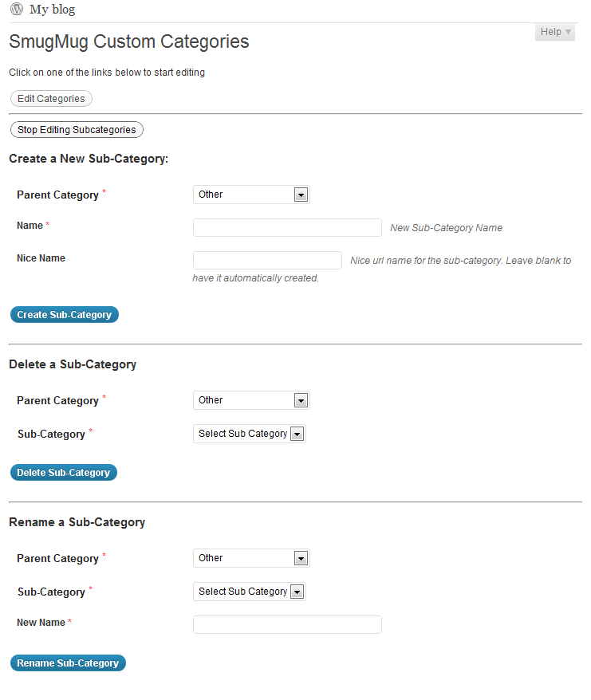The height and width of the screenshot is (700, 591).
Task: Click the My blog site title link
Action: point(53,10)
